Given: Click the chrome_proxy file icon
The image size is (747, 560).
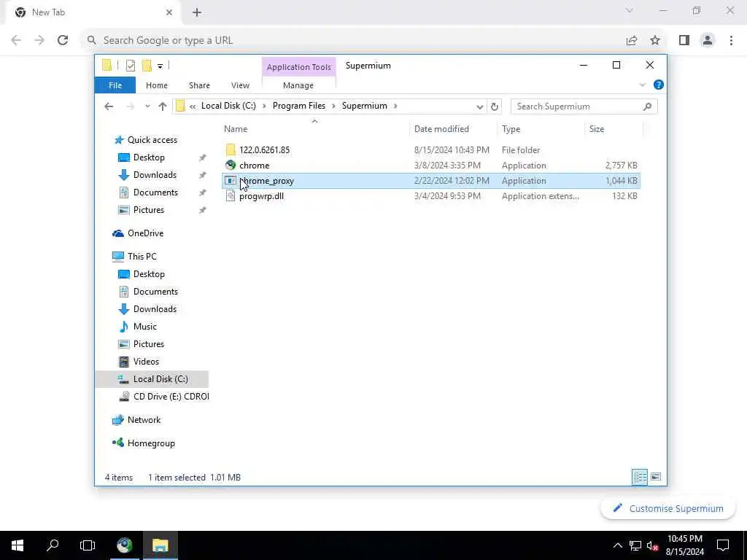Looking at the screenshot, I should click(231, 181).
